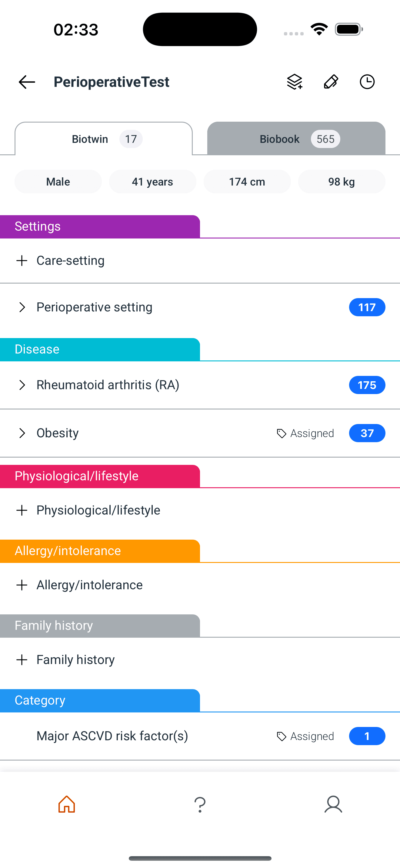Tap the profile icon in bottom bar

point(333,804)
